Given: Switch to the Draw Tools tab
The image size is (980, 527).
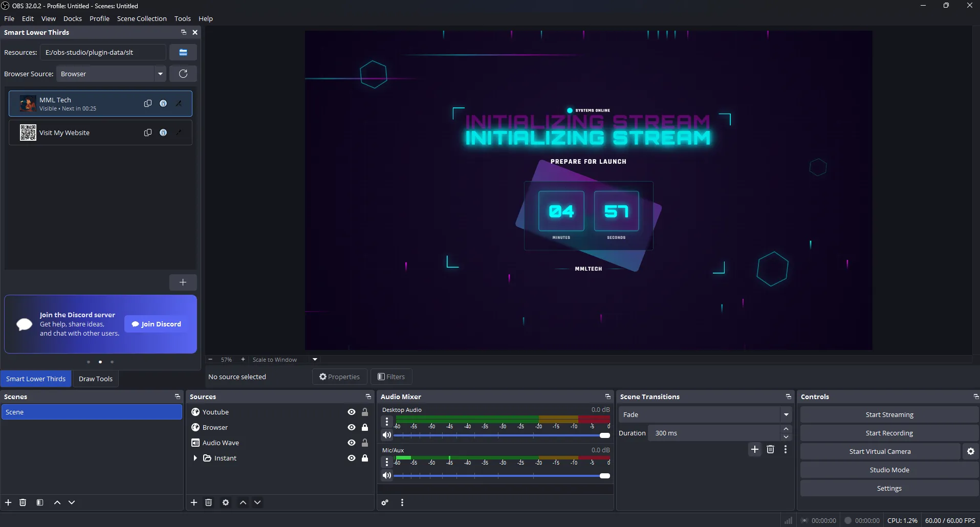Looking at the screenshot, I should (x=96, y=379).
